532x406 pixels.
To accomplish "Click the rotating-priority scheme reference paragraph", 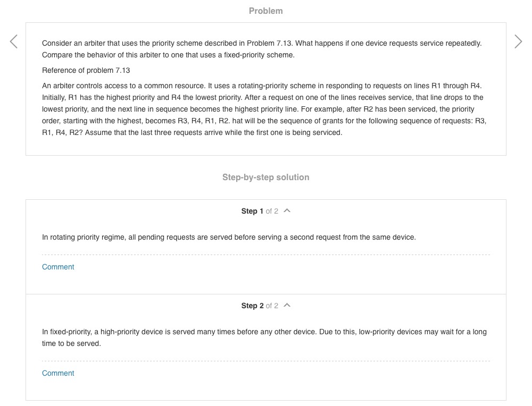I will click(x=264, y=109).
